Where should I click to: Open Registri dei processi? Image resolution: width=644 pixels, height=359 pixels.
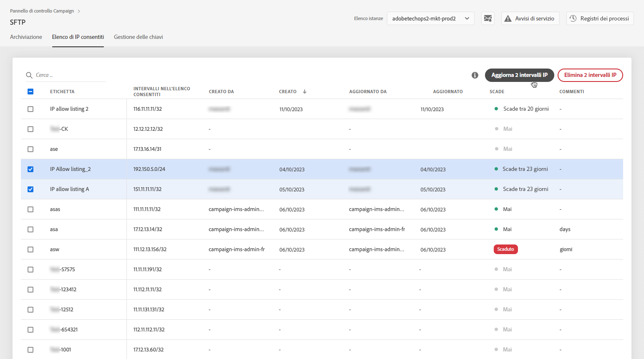600,18
